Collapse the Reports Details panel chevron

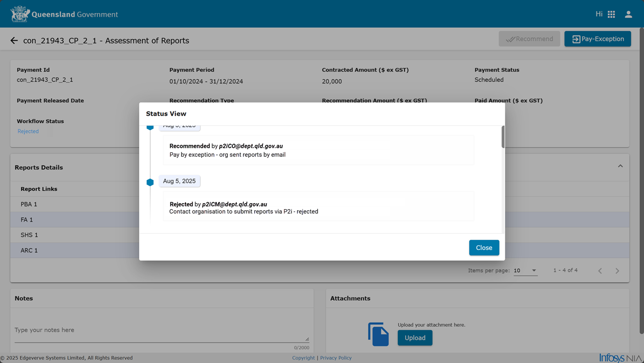pyautogui.click(x=620, y=166)
